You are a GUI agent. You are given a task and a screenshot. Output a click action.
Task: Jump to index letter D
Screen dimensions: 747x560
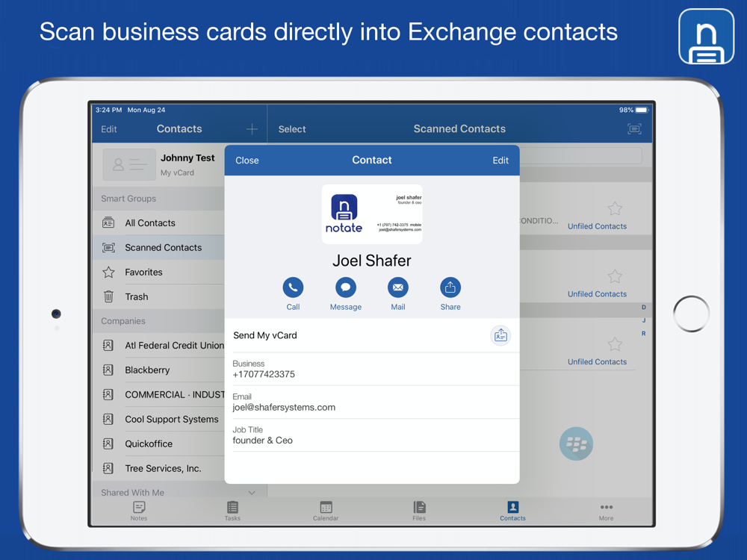(644, 307)
